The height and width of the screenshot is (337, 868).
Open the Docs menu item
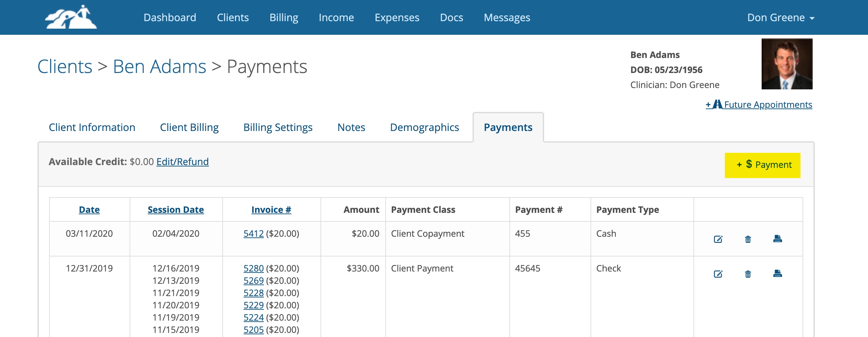click(x=451, y=17)
